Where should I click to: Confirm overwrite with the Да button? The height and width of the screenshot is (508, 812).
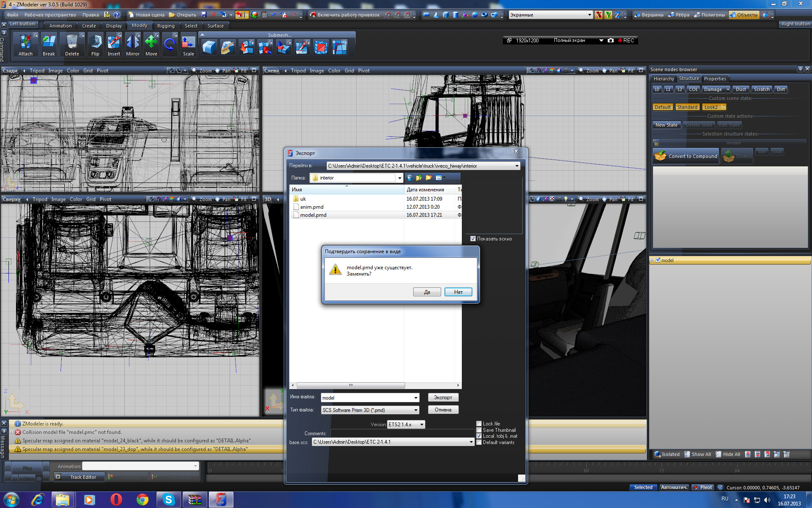(x=427, y=292)
